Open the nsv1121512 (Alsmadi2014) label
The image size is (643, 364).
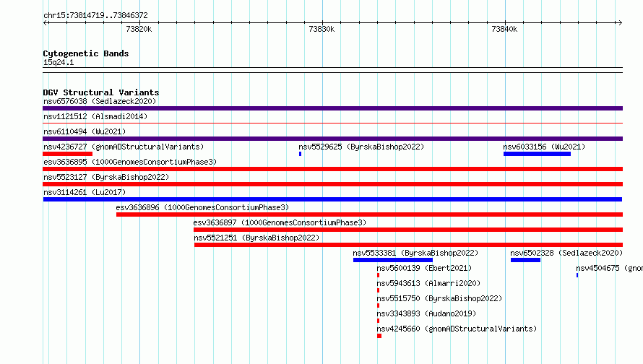pyautogui.click(x=95, y=116)
